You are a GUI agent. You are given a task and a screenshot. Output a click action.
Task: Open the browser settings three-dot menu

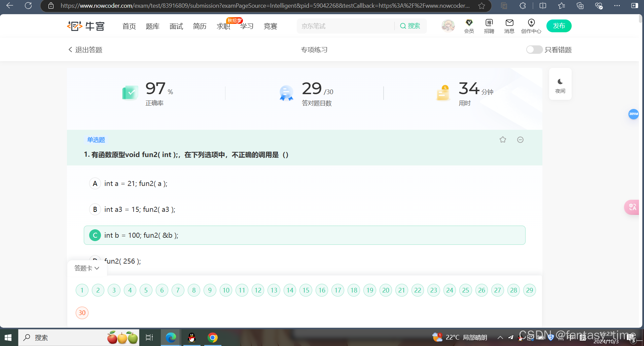(x=617, y=6)
